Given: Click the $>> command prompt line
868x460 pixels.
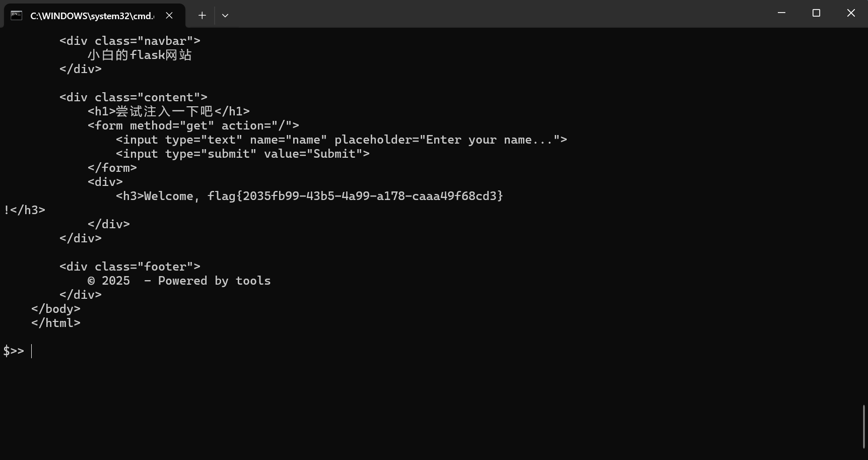Looking at the screenshot, I should pyautogui.click(x=14, y=351).
